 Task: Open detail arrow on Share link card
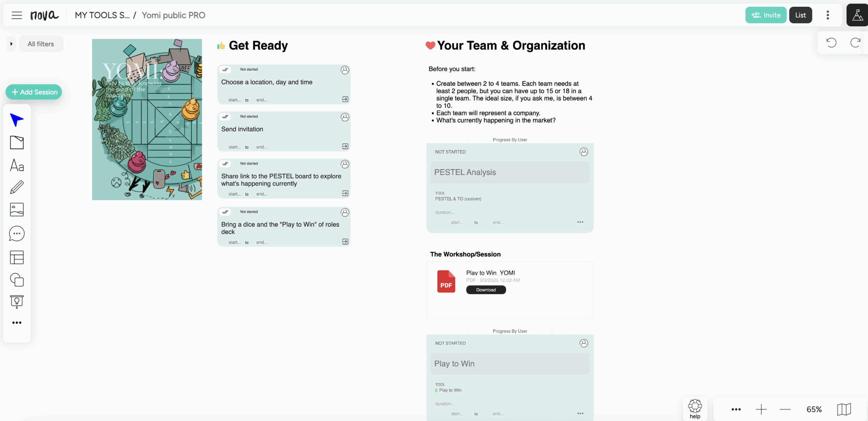coord(345,194)
